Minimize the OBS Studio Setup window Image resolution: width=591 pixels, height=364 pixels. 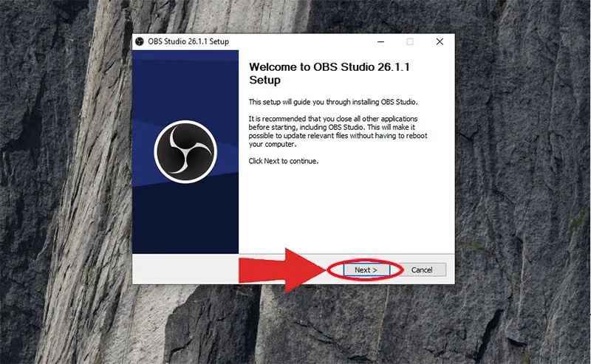(381, 42)
